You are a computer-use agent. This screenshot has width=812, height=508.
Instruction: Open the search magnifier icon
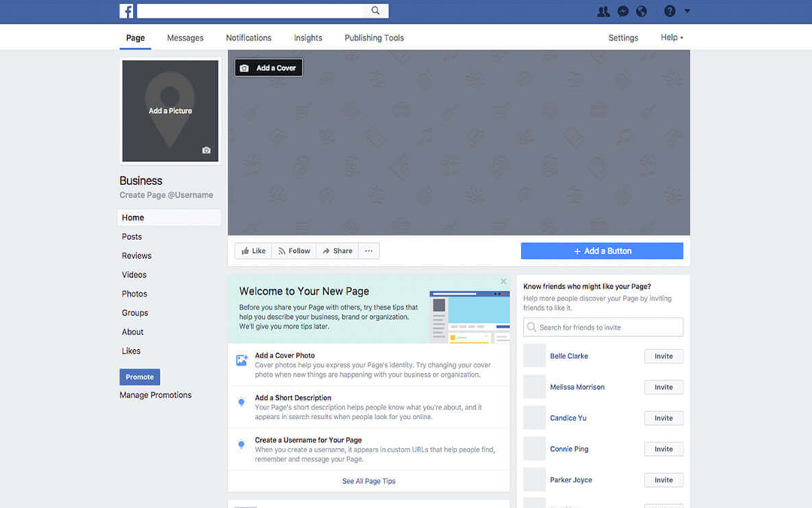(x=375, y=11)
